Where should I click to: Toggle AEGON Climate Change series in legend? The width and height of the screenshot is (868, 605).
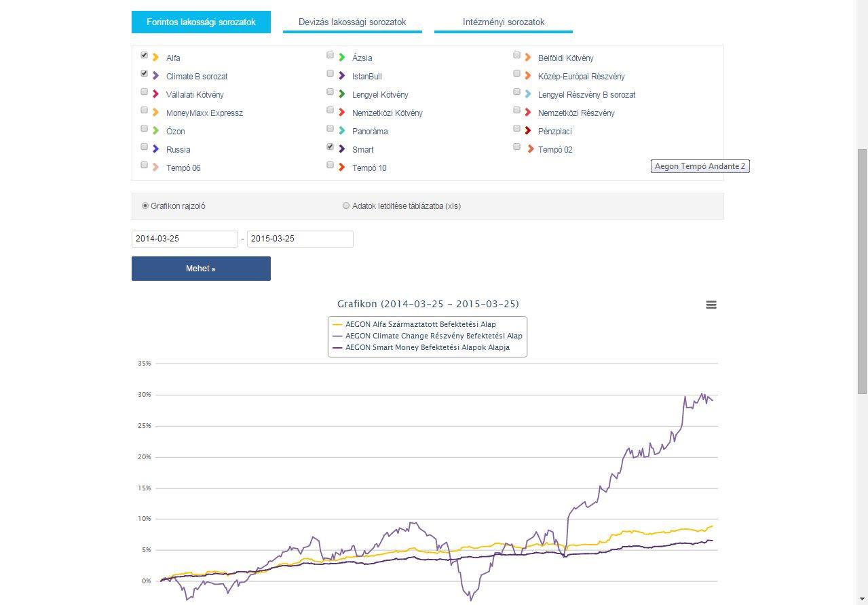[x=434, y=336]
